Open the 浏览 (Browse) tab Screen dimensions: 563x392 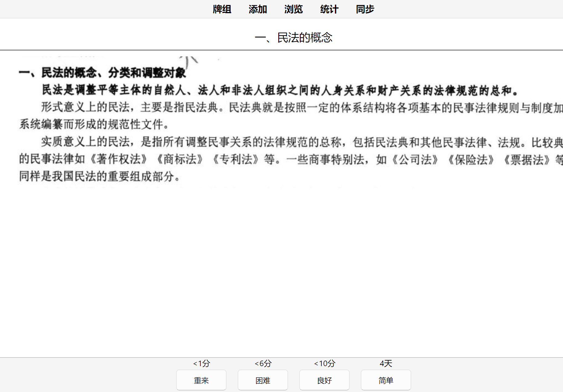(x=293, y=9)
